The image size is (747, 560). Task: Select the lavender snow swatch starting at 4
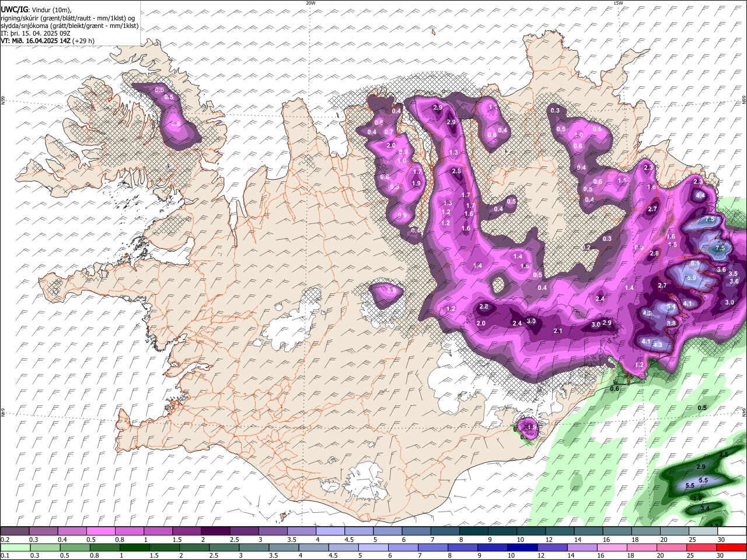[x=330, y=531]
